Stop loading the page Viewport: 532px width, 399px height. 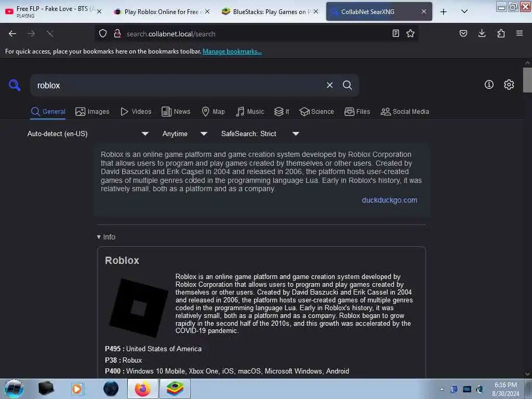[x=50, y=34]
